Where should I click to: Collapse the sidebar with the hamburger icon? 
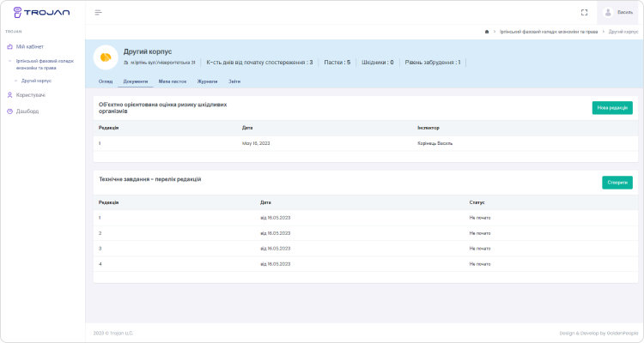tap(98, 12)
